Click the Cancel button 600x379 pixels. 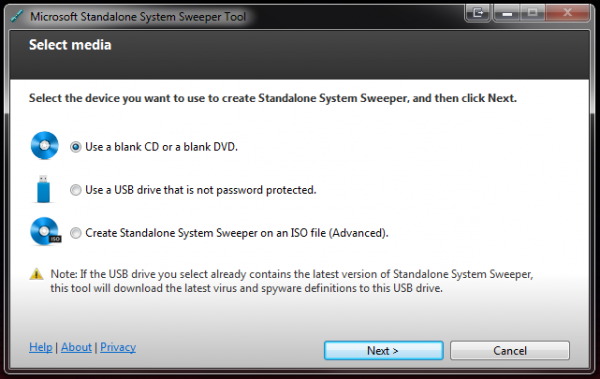(x=510, y=350)
